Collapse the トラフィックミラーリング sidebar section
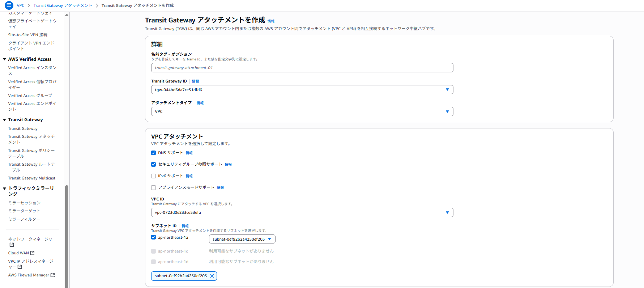 coord(4,189)
